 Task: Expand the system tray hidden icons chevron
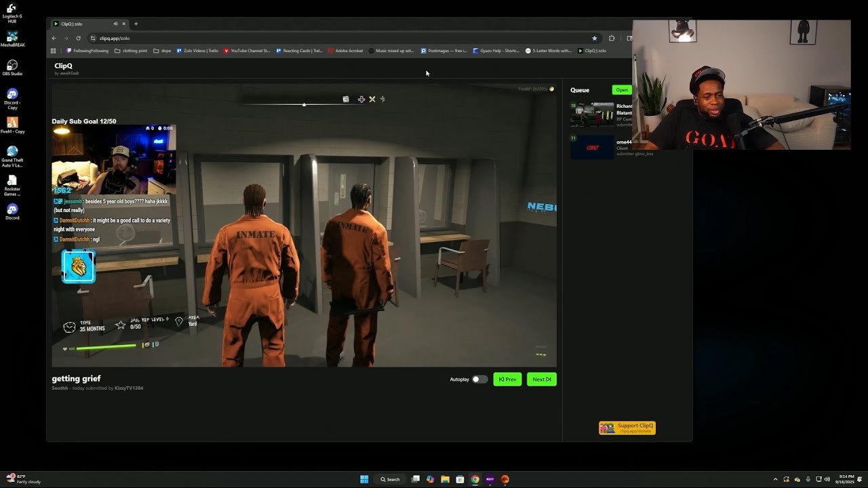click(775, 479)
